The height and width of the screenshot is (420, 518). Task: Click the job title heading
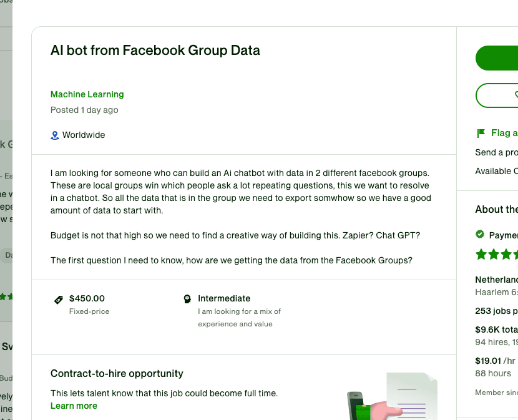pyautogui.click(x=155, y=51)
